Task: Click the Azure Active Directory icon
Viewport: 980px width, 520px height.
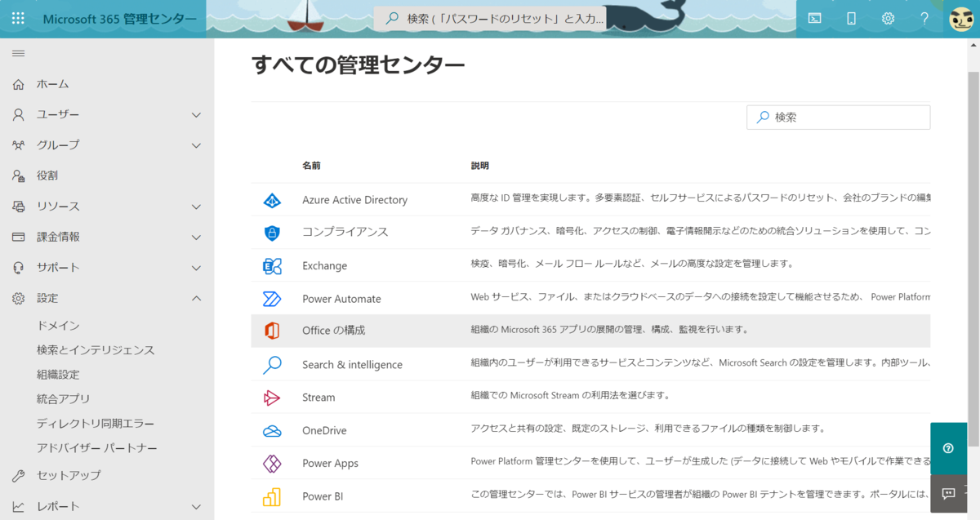Action: pyautogui.click(x=272, y=200)
